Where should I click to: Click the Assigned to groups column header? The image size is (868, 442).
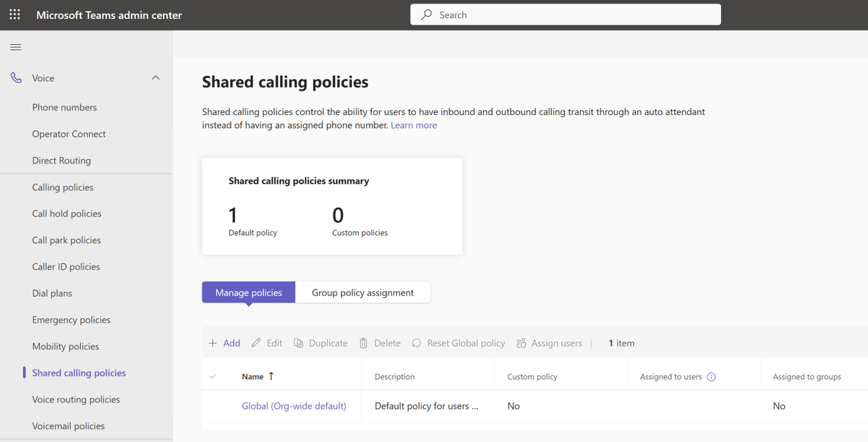point(807,377)
